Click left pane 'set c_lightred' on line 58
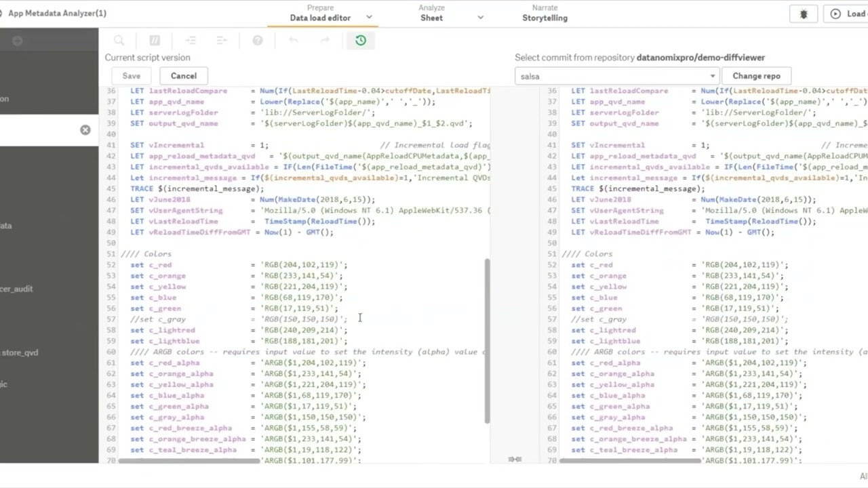 163,330
